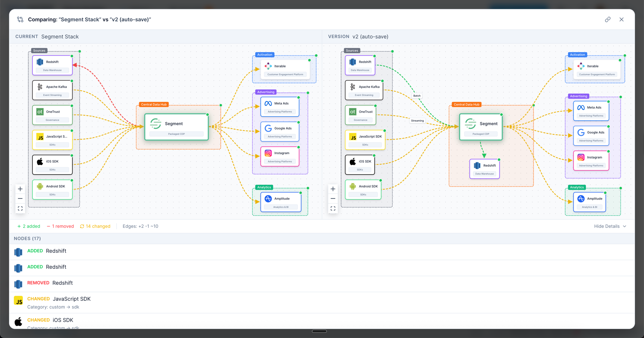Click Redshift icon inside Version pane's Central Data Hub
Viewport: 644px width, 338px height.
477,165
